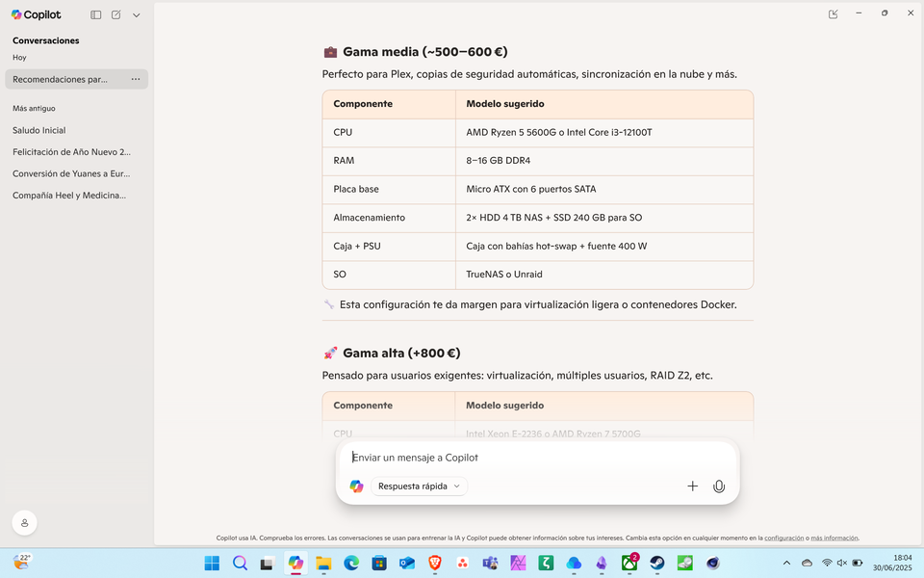Screen dimensions: 924x578
Task: Open the clock showing 18:04
Action: pos(892,563)
